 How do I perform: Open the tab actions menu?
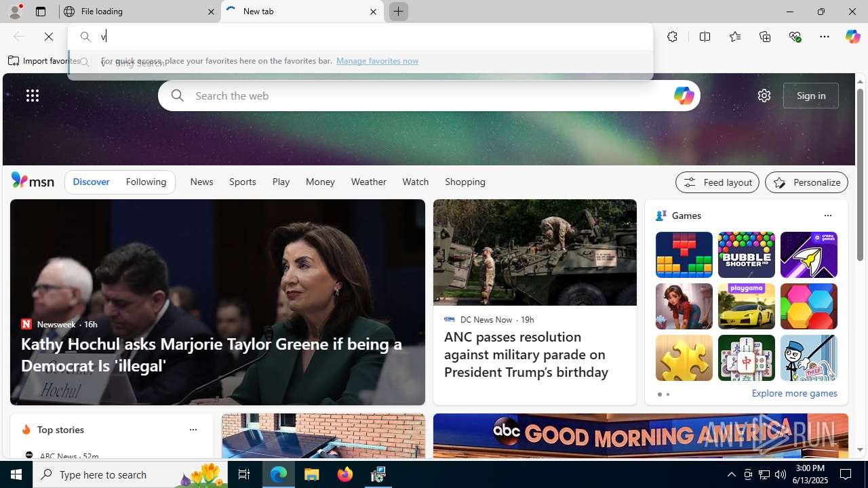pos(41,12)
